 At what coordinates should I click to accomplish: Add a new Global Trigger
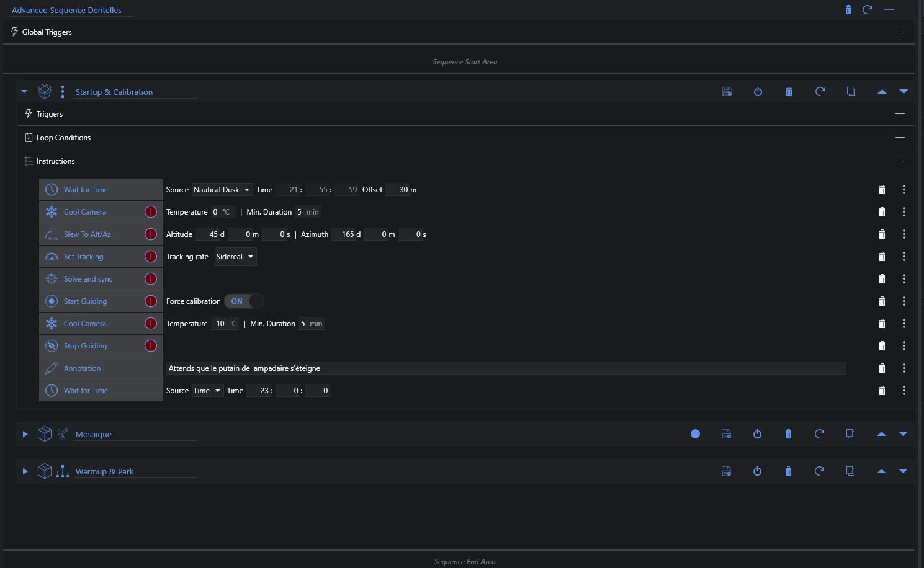(x=900, y=32)
